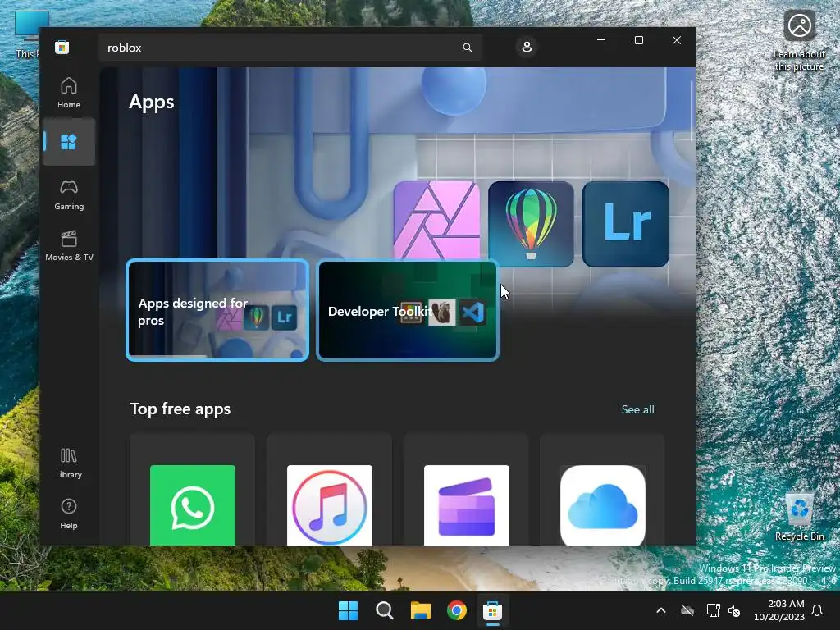
Task: Open the Home section in the sidebar
Action: [x=69, y=94]
